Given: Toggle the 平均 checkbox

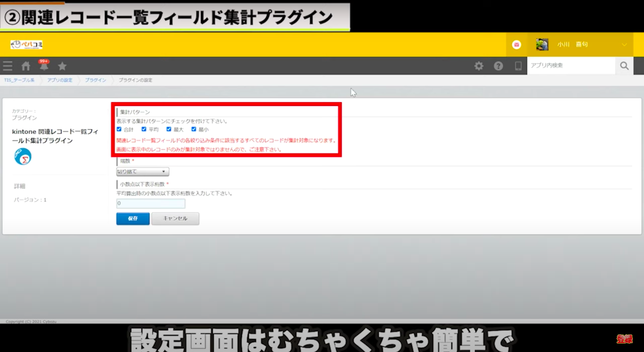Looking at the screenshot, I should pos(144,129).
